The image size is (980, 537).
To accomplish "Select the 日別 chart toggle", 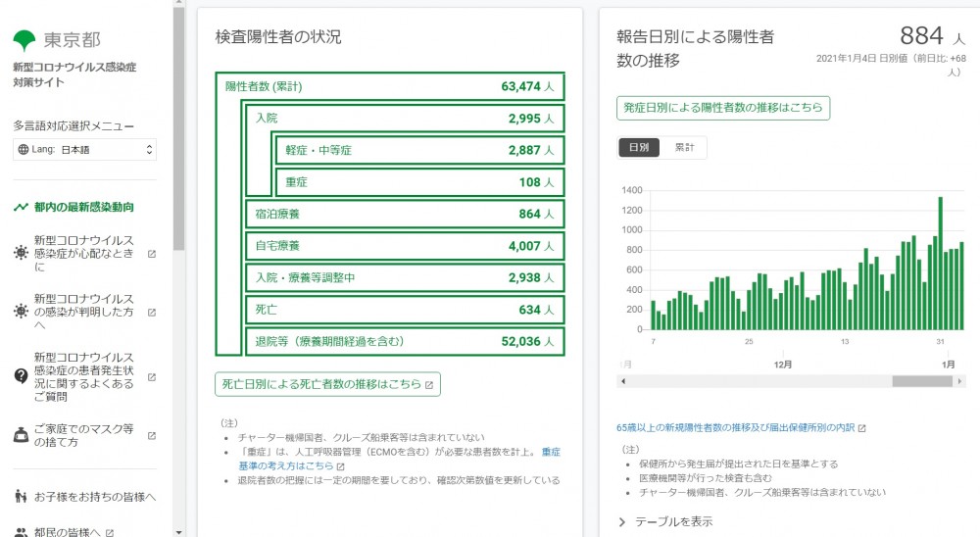I will pos(639,148).
